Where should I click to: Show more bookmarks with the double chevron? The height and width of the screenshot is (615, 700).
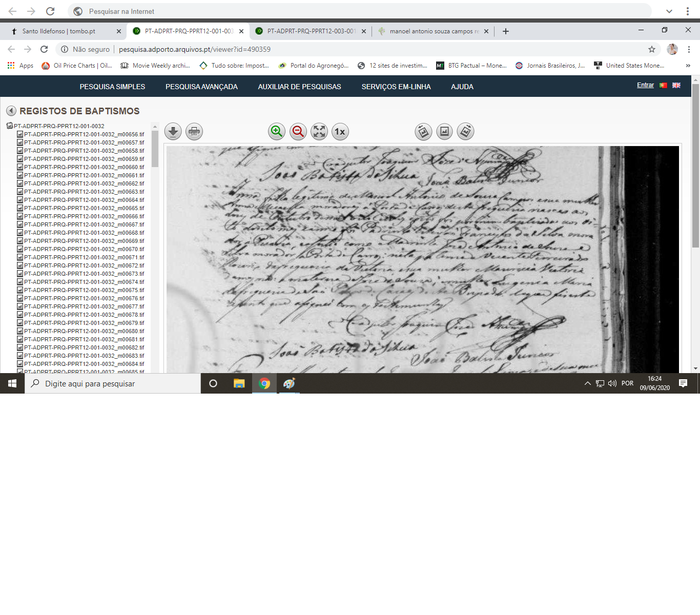point(688,66)
